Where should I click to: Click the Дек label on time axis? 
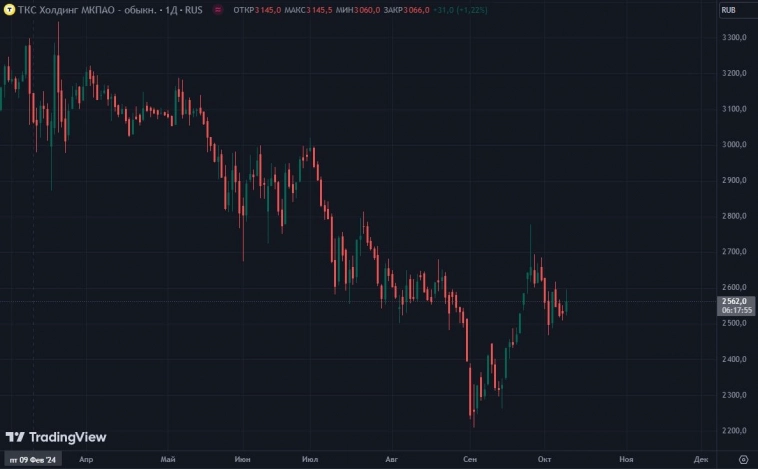coord(700,459)
